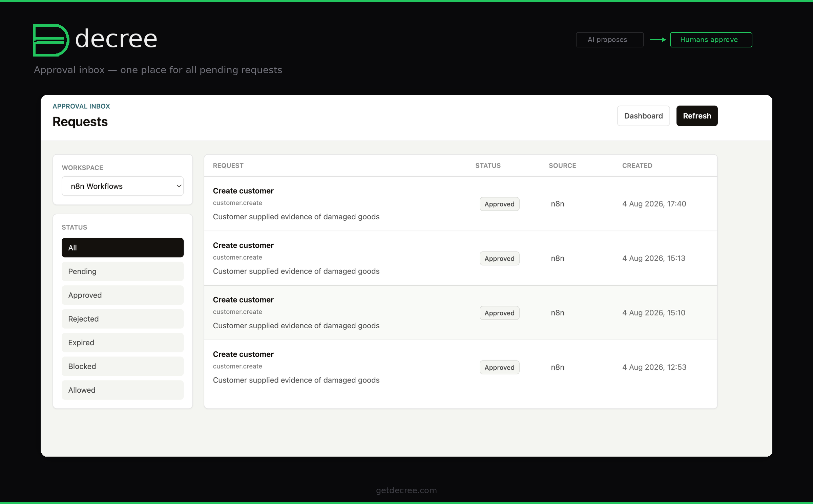Open the n8n Workflows workspace dropdown
The image size is (813, 504).
[123, 186]
